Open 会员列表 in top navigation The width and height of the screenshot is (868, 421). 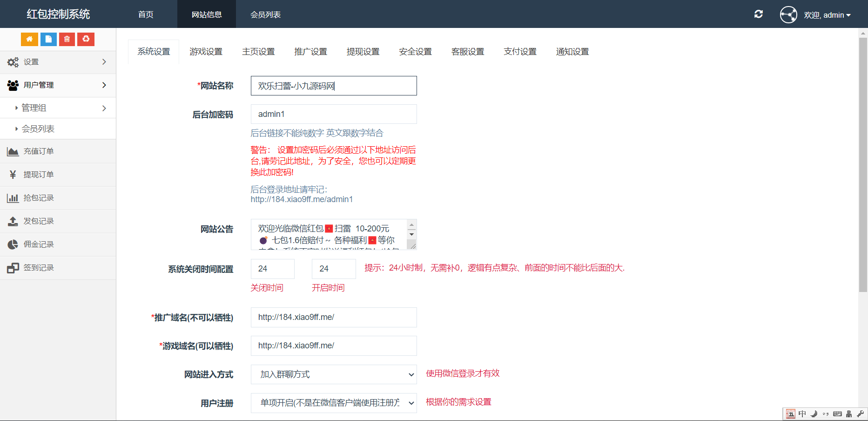[265, 14]
